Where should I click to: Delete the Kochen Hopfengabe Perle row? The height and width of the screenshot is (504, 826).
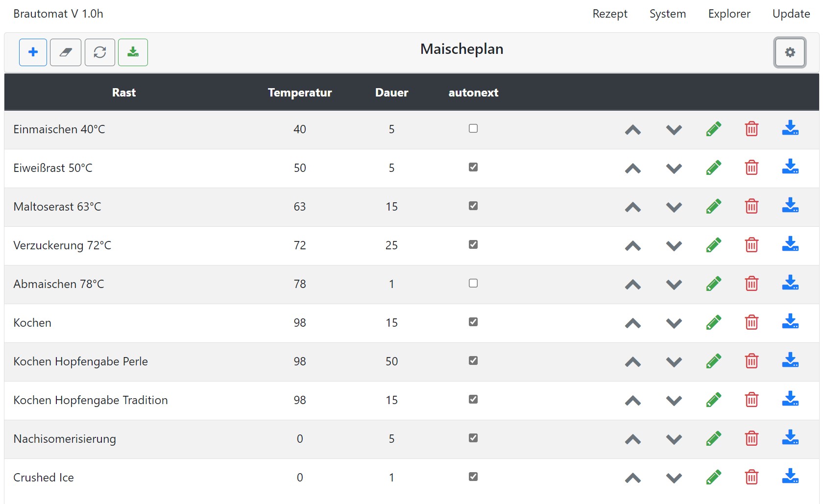[752, 361]
